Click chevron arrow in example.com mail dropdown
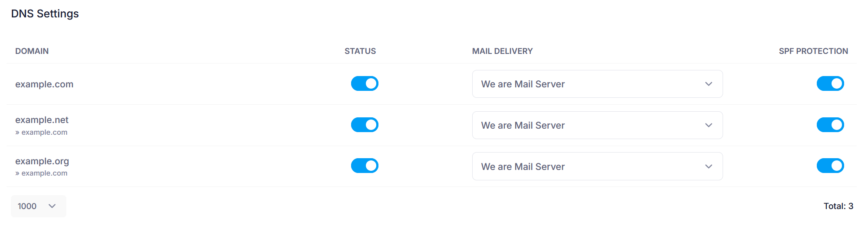The width and height of the screenshot is (868, 226). (708, 84)
